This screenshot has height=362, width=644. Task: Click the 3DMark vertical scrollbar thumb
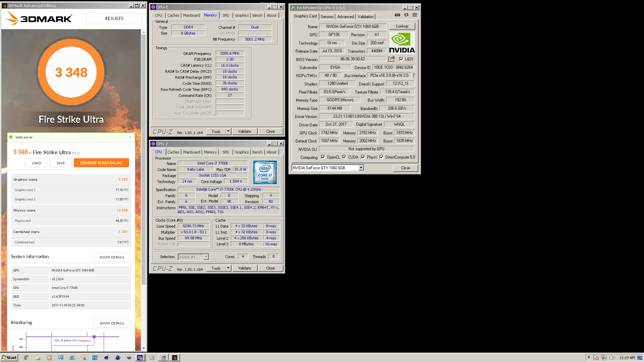point(144,159)
